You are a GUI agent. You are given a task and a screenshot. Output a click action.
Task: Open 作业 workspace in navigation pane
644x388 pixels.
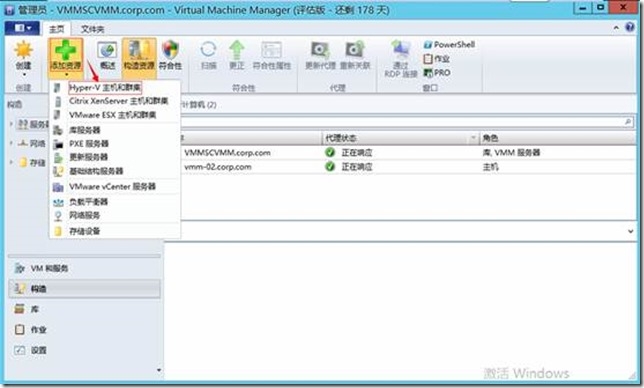pos(84,329)
